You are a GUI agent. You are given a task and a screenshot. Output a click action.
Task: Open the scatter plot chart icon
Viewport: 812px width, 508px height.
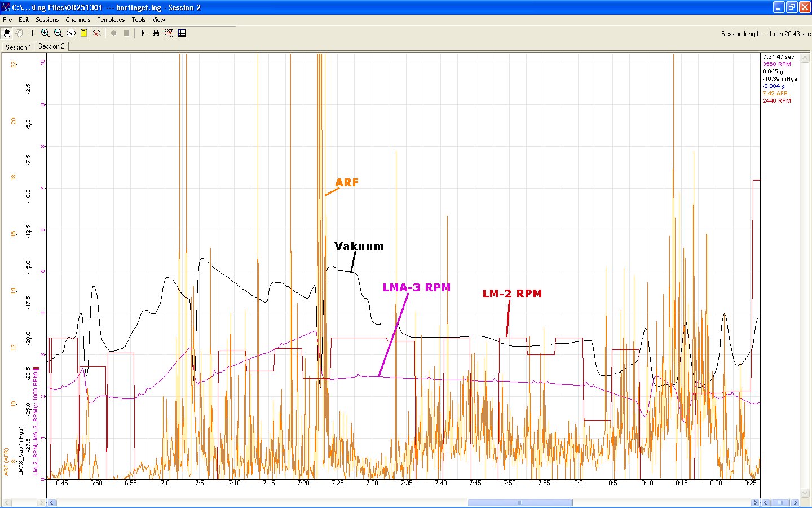[169, 33]
